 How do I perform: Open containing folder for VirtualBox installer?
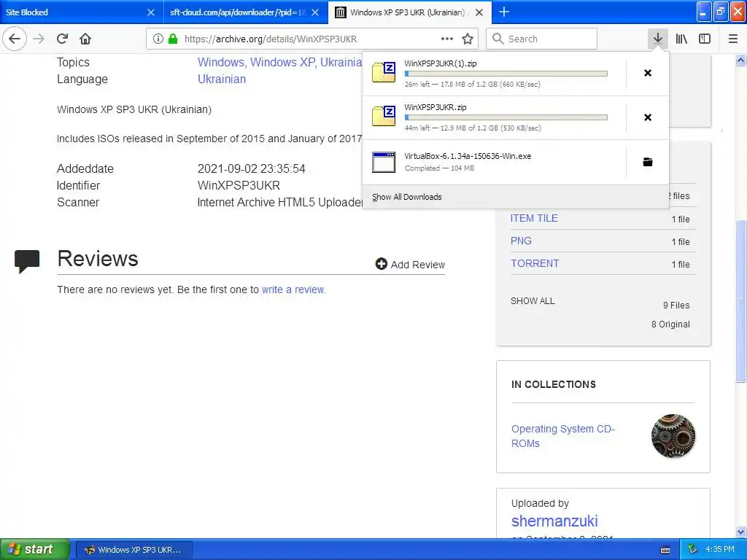click(x=648, y=162)
